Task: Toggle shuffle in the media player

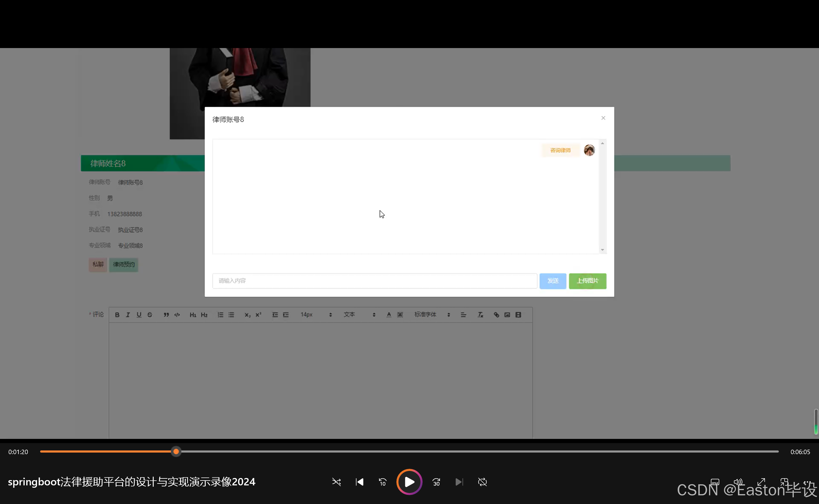Action: tap(336, 482)
